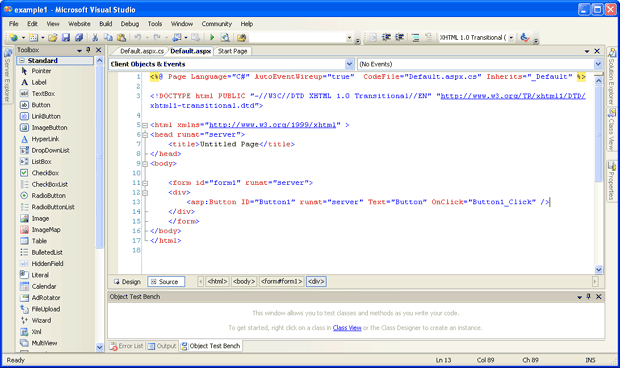
Task: Collapse the html tag outline at line 5
Action: tap(145, 125)
